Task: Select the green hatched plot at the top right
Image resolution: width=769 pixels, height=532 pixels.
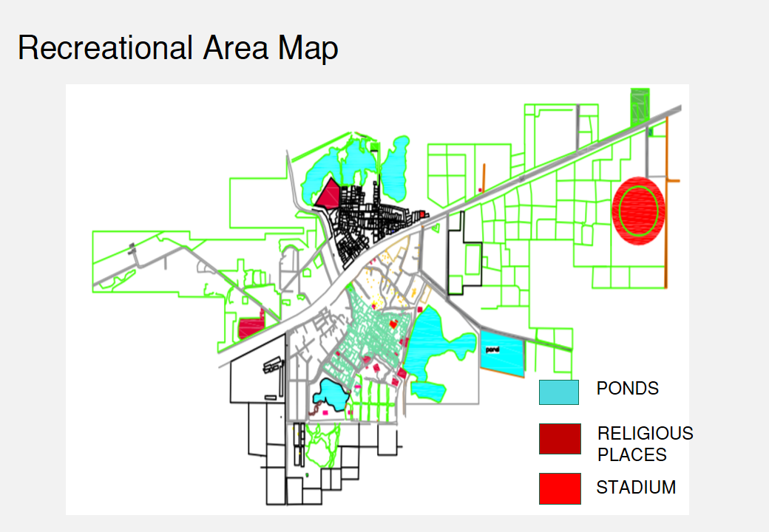Action: tap(639, 106)
